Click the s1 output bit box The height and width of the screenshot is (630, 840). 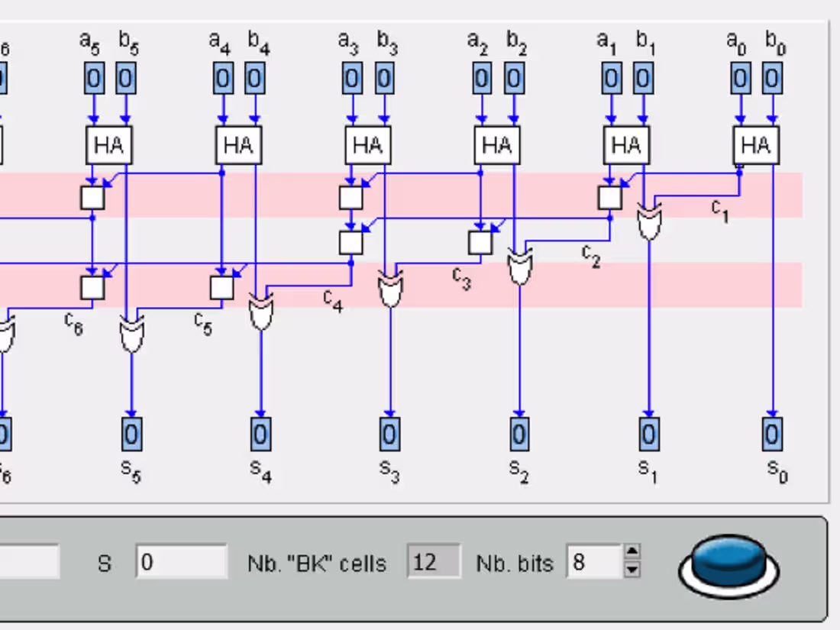[649, 434]
